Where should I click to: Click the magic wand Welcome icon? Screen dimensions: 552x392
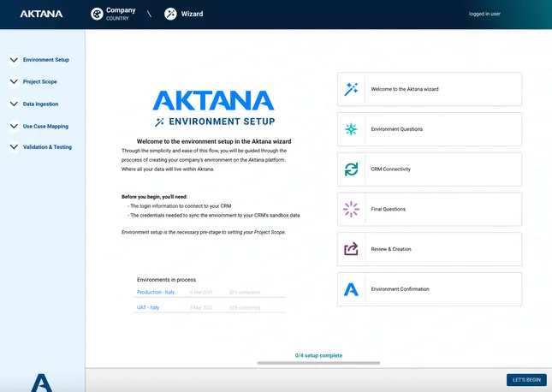pyautogui.click(x=351, y=89)
